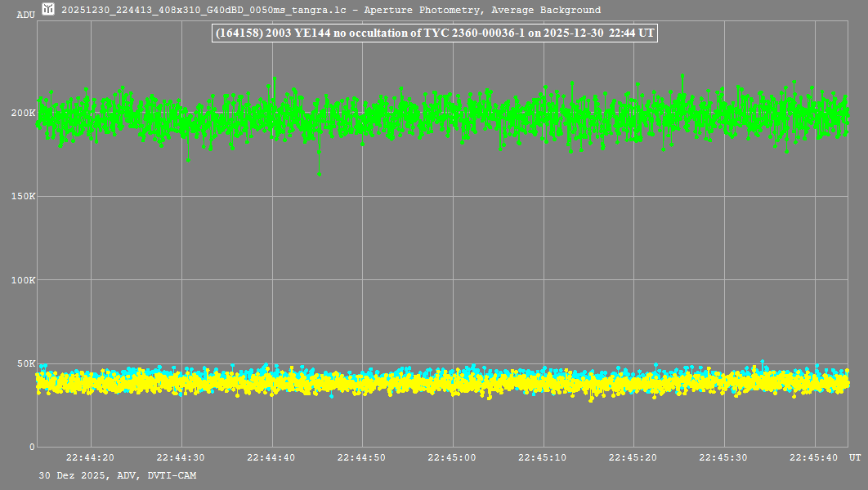Click the 100K label on Y axis

tap(23, 280)
